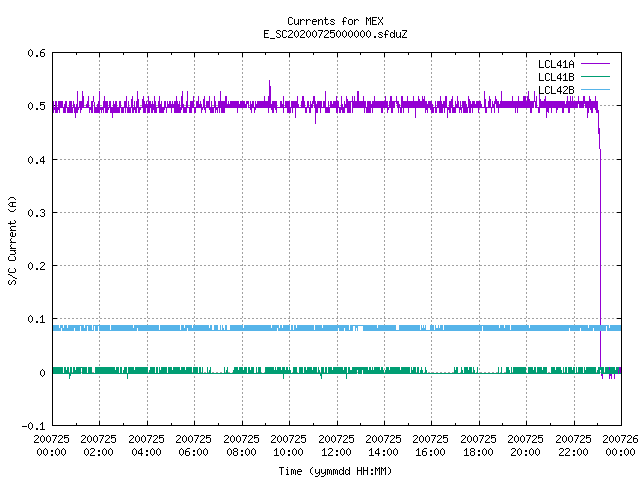
Task: Click the x-axis tick 200725 02:00
Action: [x=98, y=446]
